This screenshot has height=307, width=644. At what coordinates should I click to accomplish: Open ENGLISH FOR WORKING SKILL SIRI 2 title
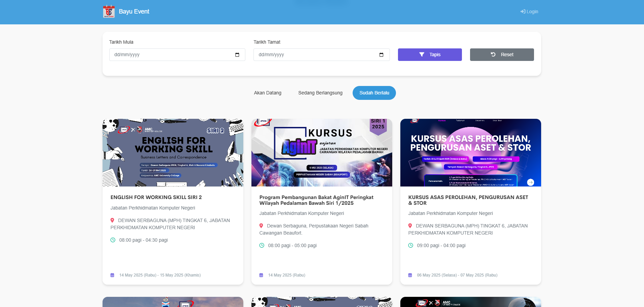point(156,197)
